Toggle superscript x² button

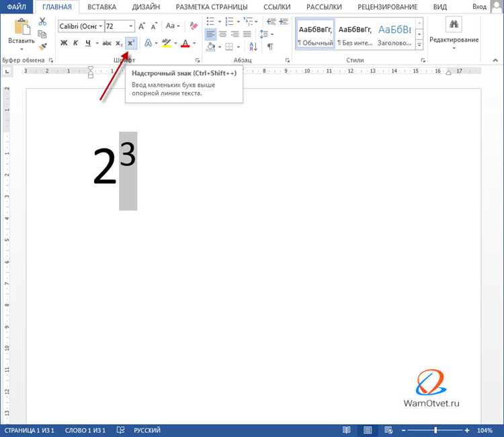tap(131, 43)
